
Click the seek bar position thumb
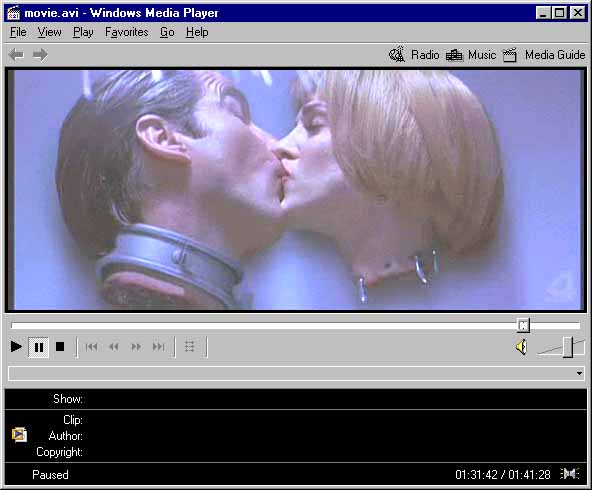[x=523, y=325]
